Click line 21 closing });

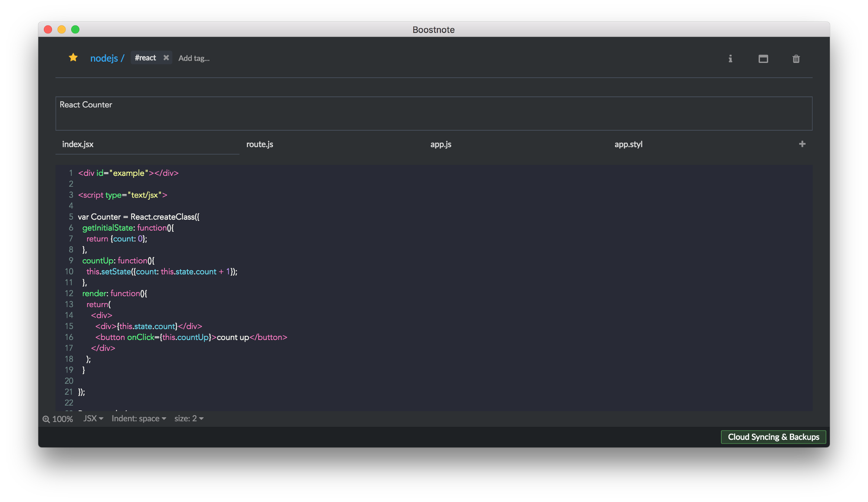click(x=82, y=392)
